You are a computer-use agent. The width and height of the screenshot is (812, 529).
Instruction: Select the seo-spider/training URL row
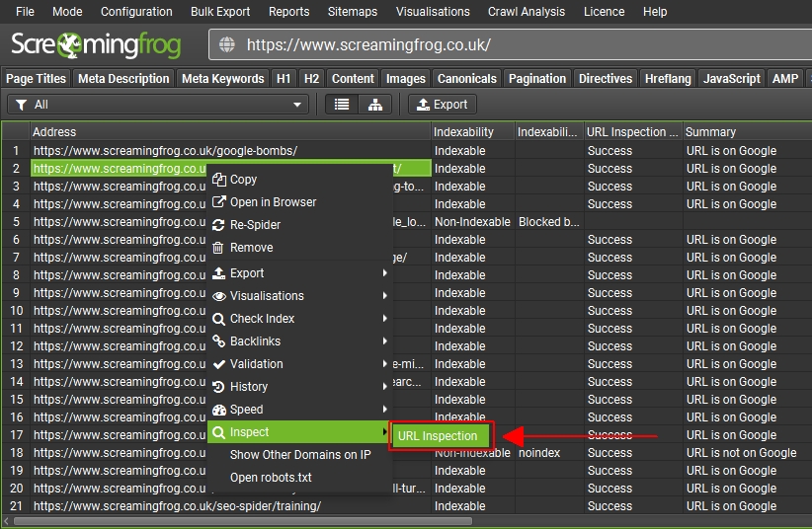[230, 505]
